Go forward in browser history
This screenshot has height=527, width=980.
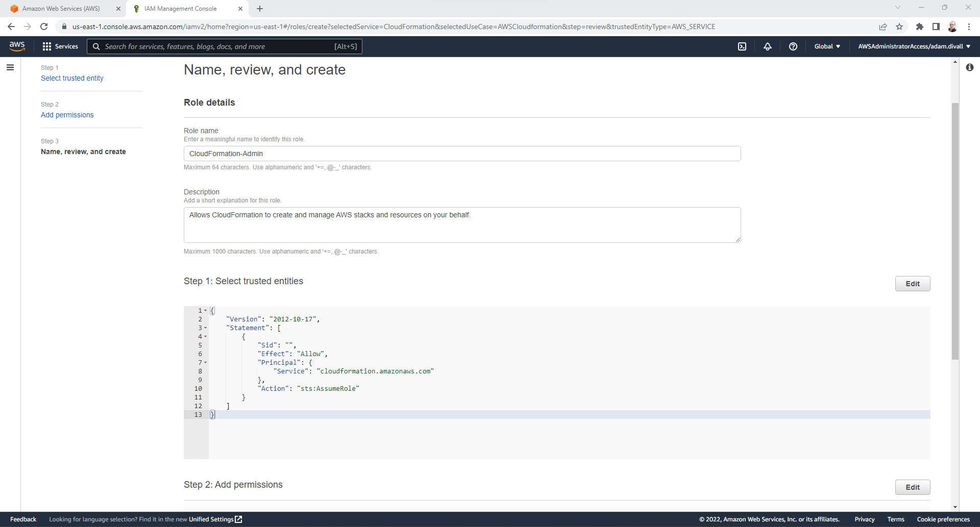28,27
